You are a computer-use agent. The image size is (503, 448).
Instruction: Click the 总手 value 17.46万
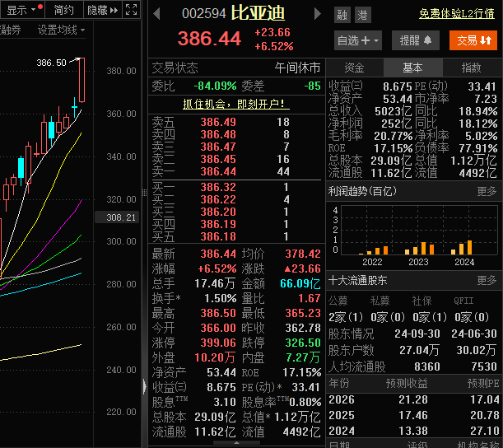215,283
